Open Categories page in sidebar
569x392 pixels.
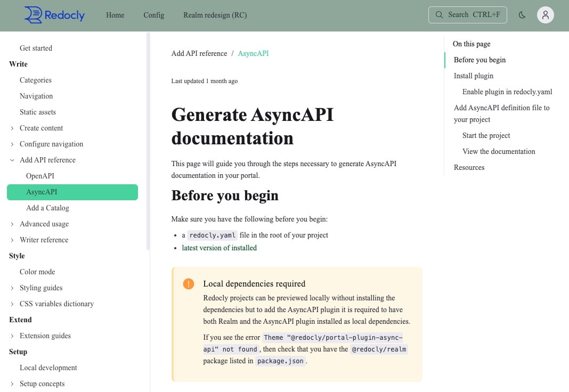coord(36,80)
